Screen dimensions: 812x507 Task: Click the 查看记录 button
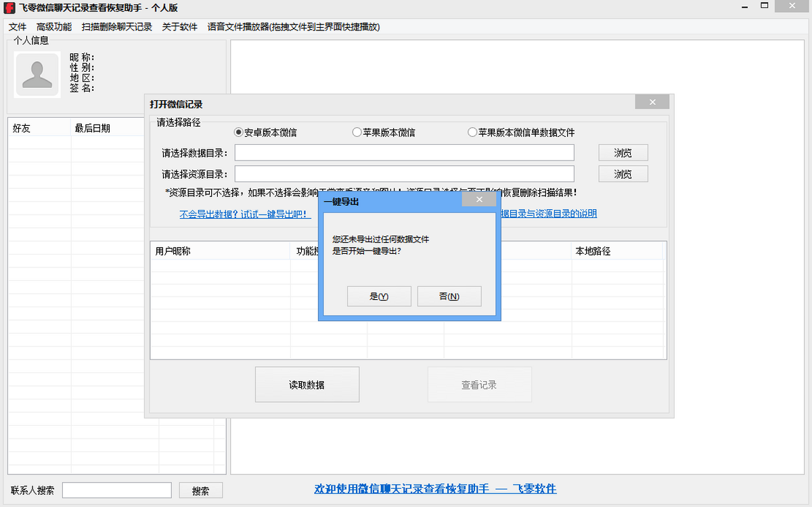click(x=479, y=384)
